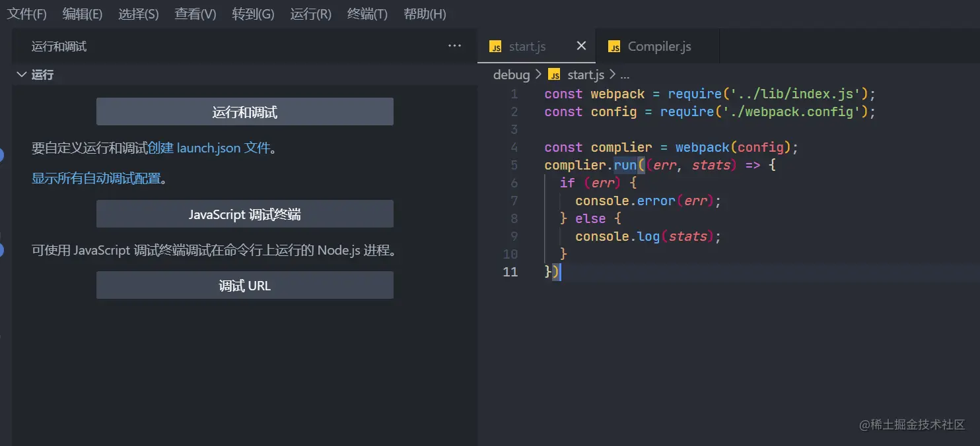Click line number 1 in the gutter
The width and height of the screenshot is (980, 446).
(x=514, y=94)
